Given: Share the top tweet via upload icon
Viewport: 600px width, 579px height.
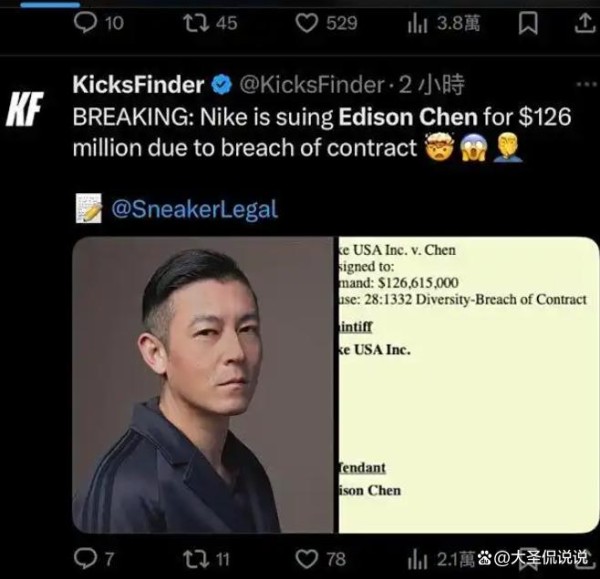Looking at the screenshot, I should tap(585, 23).
